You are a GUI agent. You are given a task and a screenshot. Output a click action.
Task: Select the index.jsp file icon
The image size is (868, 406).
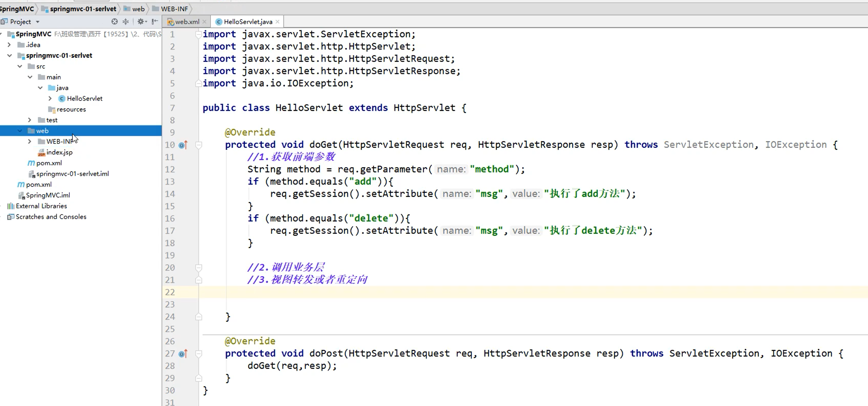(x=41, y=152)
